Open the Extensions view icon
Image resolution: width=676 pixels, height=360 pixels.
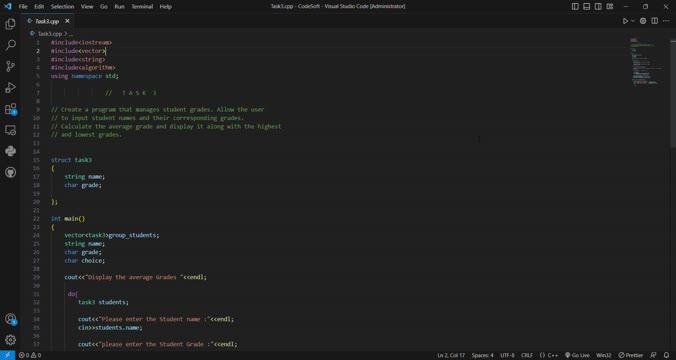pos(10,109)
